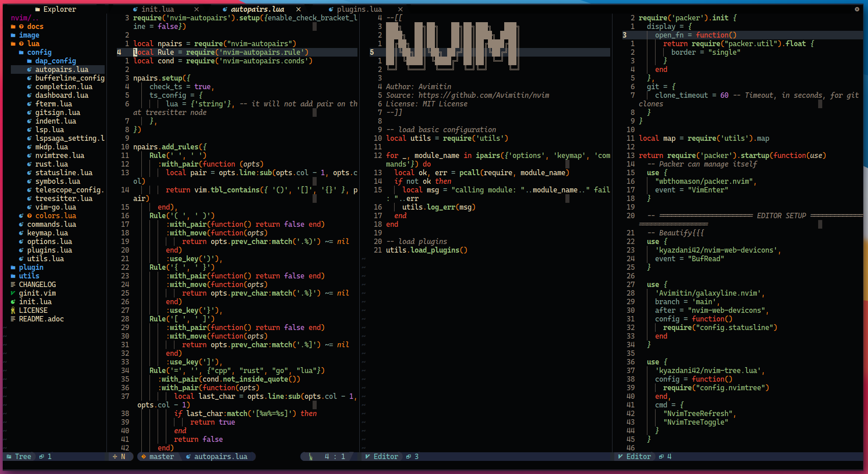Close the autopairs.lua tab
Image resolution: width=868 pixels, height=474 pixels.
[298, 9]
